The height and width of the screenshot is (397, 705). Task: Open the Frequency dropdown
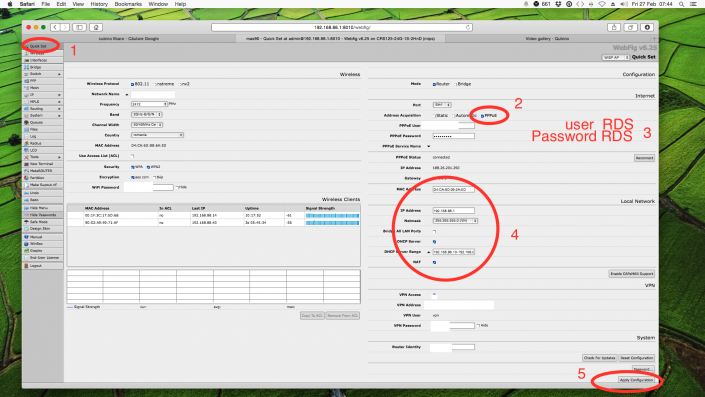pos(149,104)
